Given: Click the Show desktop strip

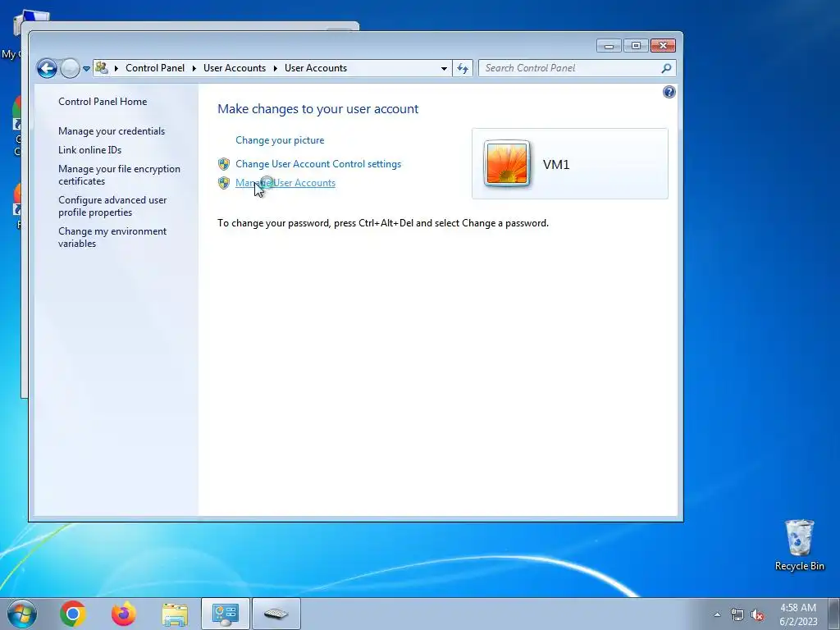Looking at the screenshot, I should coord(834,614).
